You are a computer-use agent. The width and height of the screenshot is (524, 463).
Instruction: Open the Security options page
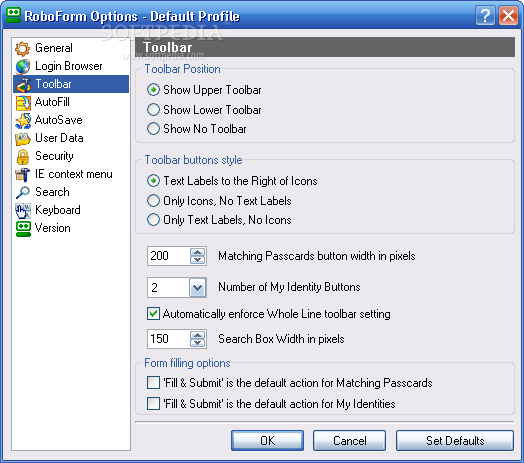tap(71, 156)
